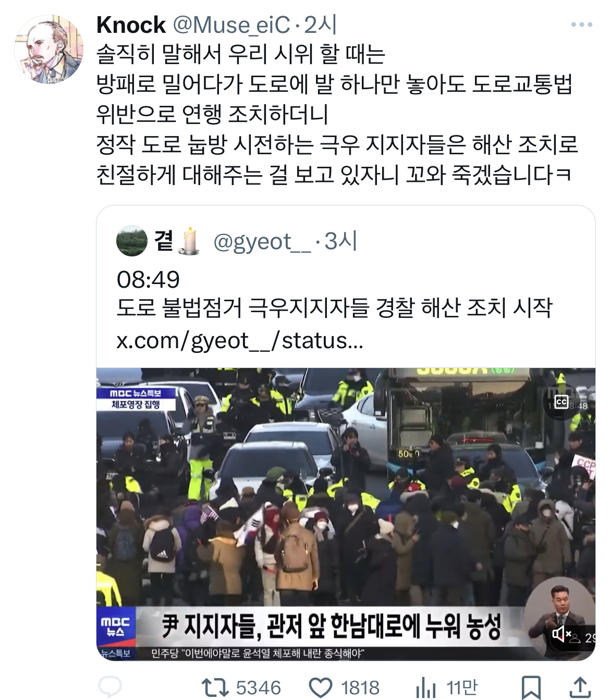Tap the Knock display name
This screenshot has height=700, width=610.
(131, 25)
